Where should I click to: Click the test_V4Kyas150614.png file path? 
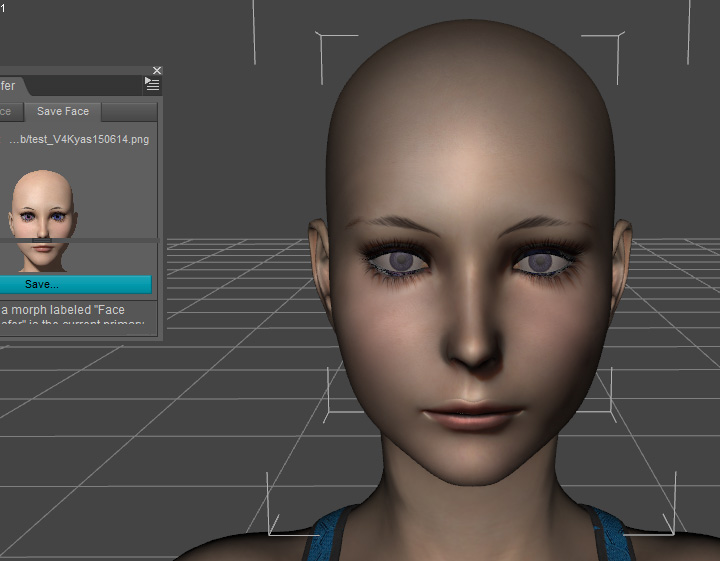[79, 140]
